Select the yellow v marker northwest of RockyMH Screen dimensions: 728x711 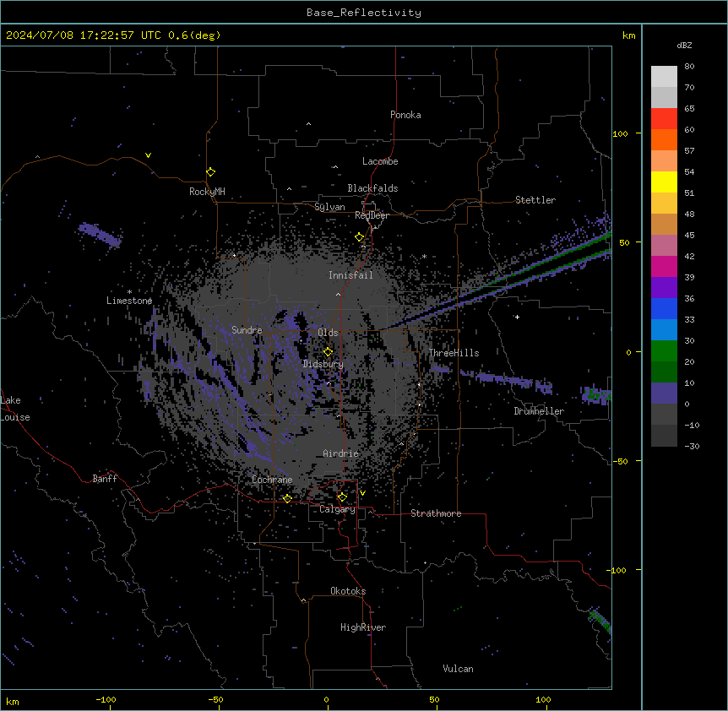point(148,155)
